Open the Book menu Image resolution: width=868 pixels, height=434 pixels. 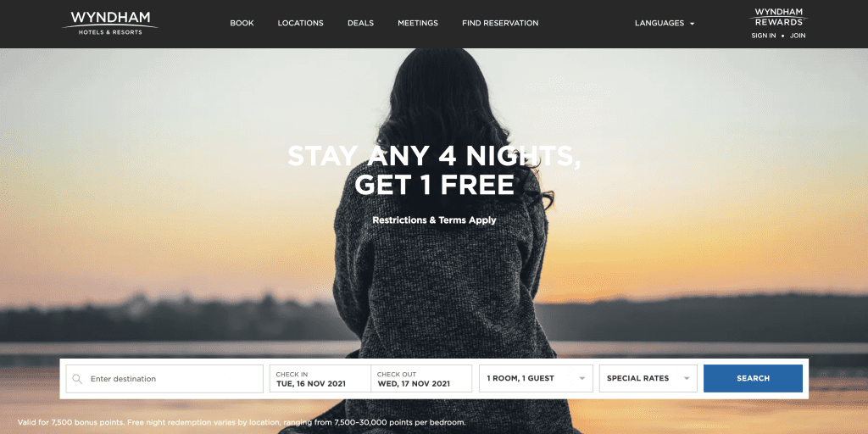pos(242,23)
